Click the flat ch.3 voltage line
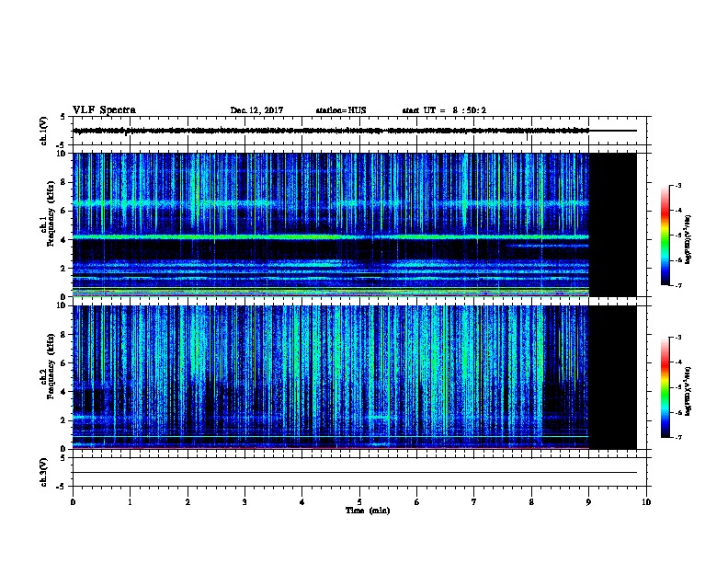This screenshot has height=563, width=728. coord(355,473)
